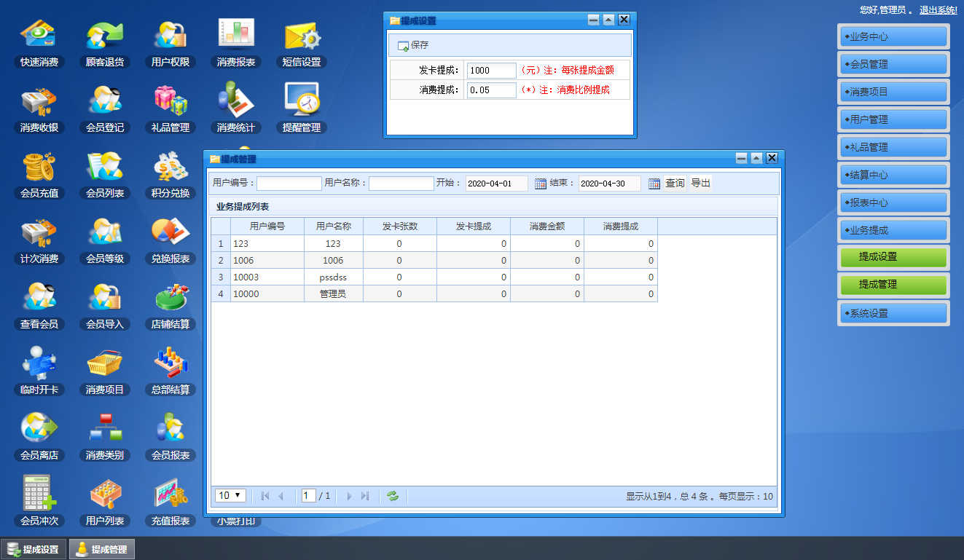This screenshot has height=560, width=964.
Task: Click the 用户名称 column header
Action: point(333,226)
